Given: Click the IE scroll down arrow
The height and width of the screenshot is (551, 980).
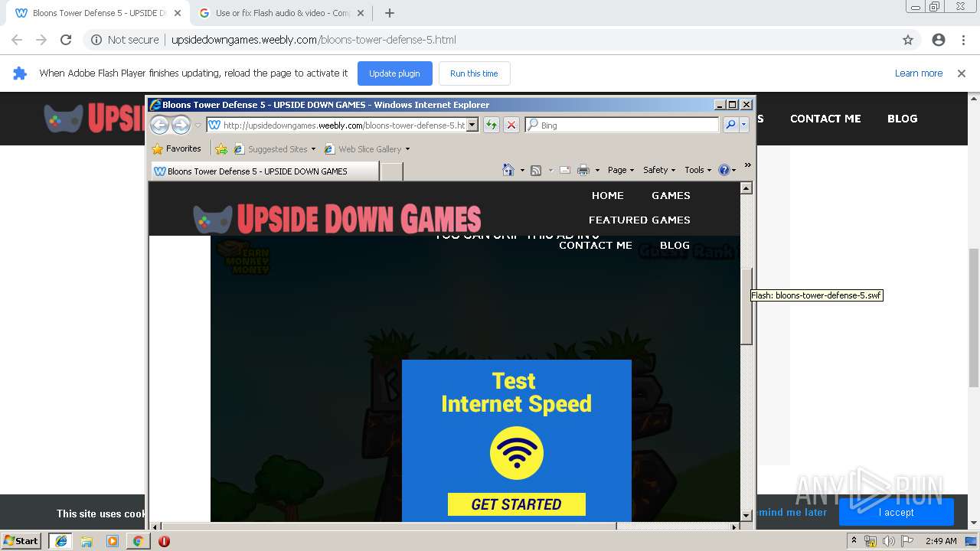Looking at the screenshot, I should click(x=746, y=515).
